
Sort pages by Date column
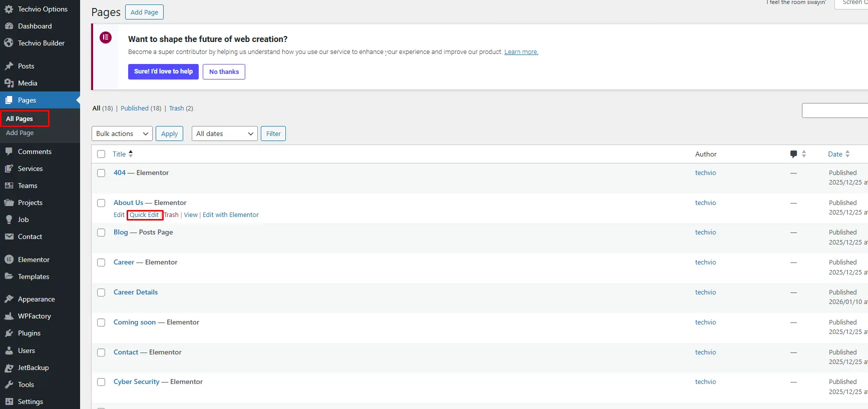[x=839, y=154]
